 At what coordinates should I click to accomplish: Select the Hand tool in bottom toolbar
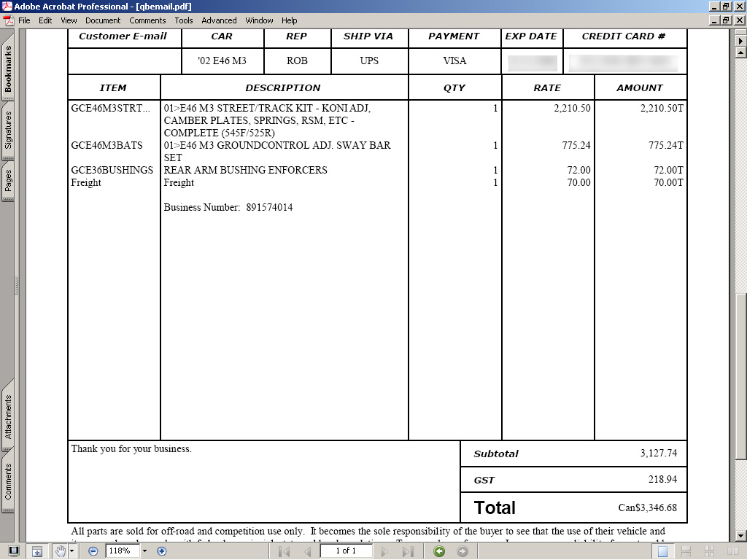[x=61, y=551]
